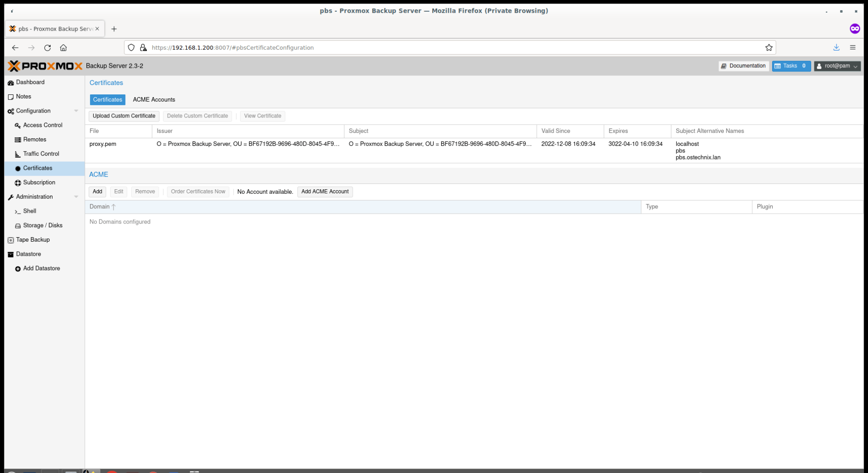Open the Remotes server icon
The height and width of the screenshot is (473, 868).
[x=18, y=140]
